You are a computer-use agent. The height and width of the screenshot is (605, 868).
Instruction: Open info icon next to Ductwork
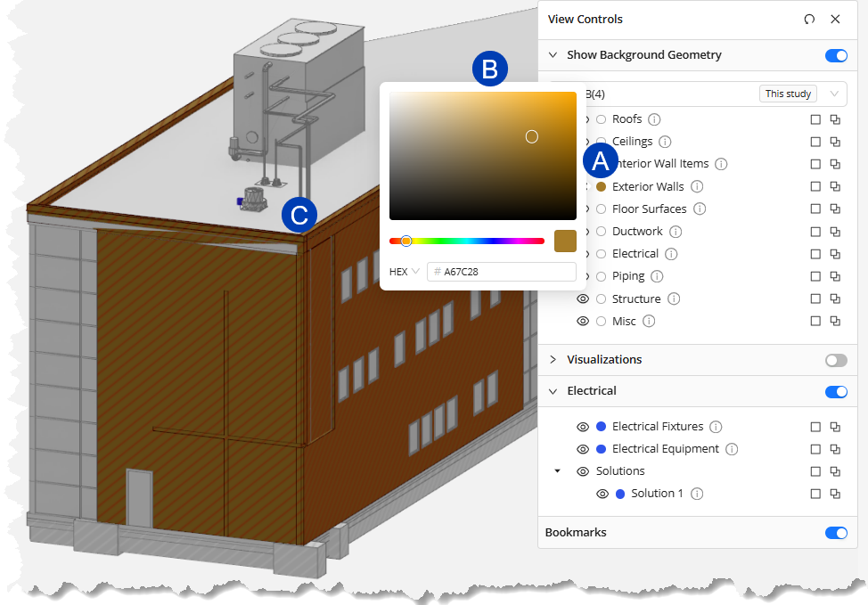point(676,232)
